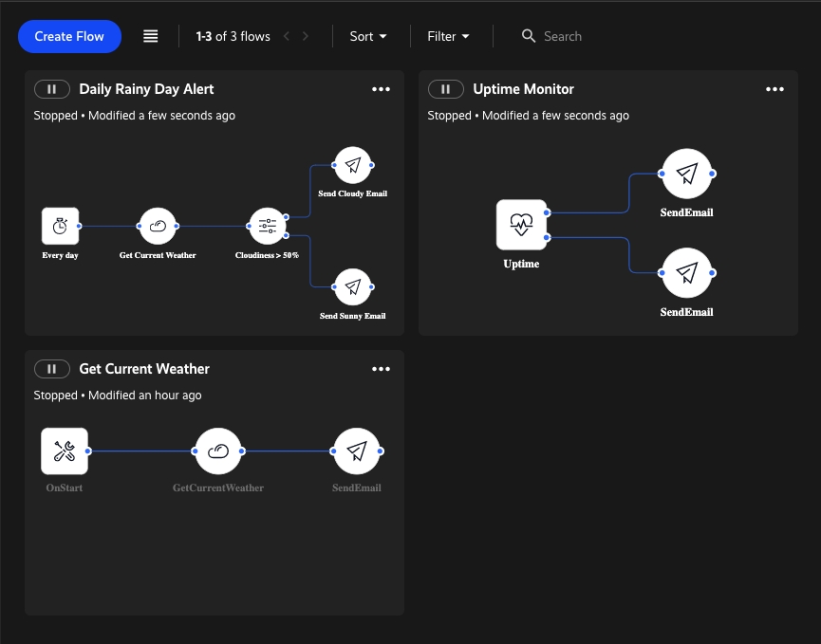Click the Uptime heartbeat node icon
821x644 pixels.
click(521, 225)
